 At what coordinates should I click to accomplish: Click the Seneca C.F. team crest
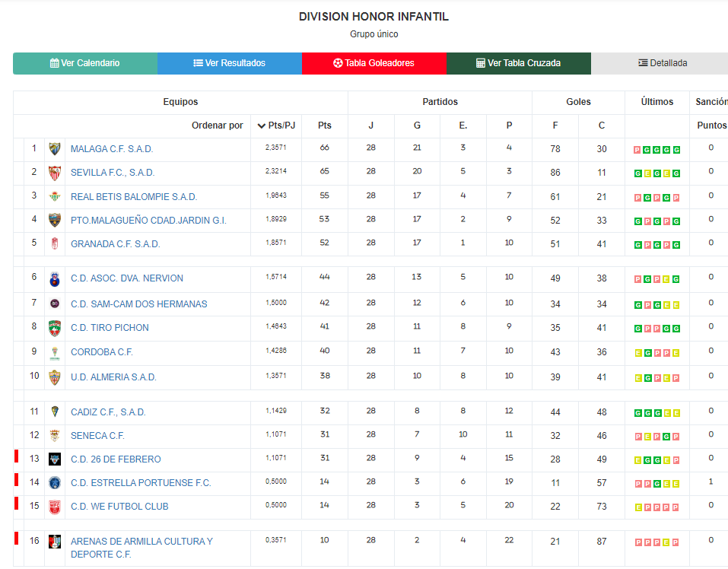[55, 435]
